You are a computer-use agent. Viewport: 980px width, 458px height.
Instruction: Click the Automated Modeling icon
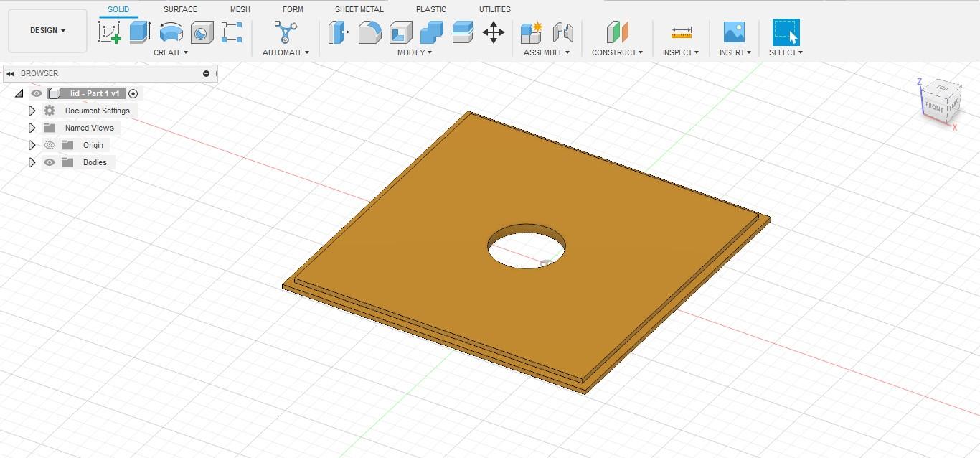click(286, 32)
